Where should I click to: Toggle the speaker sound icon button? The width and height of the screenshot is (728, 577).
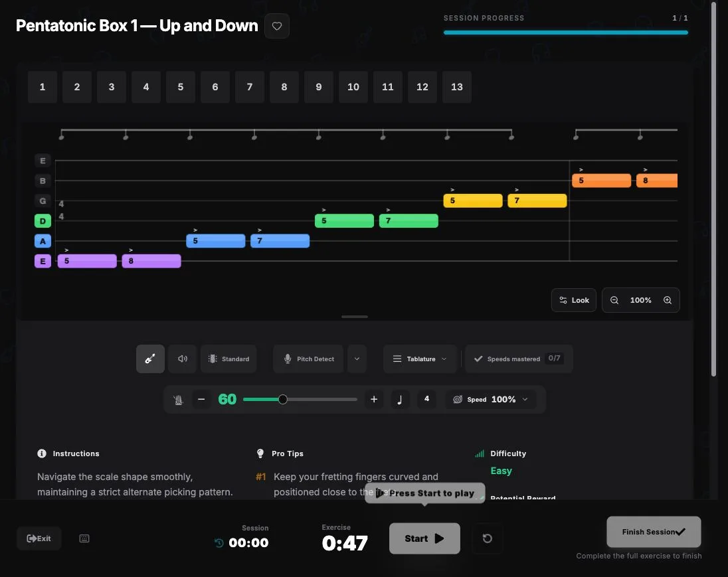183,359
